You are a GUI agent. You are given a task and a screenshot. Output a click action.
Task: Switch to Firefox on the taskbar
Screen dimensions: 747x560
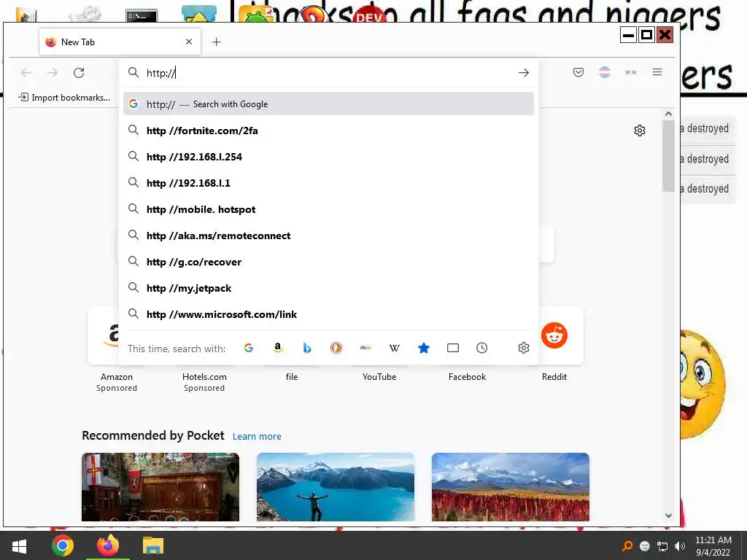[x=108, y=545]
